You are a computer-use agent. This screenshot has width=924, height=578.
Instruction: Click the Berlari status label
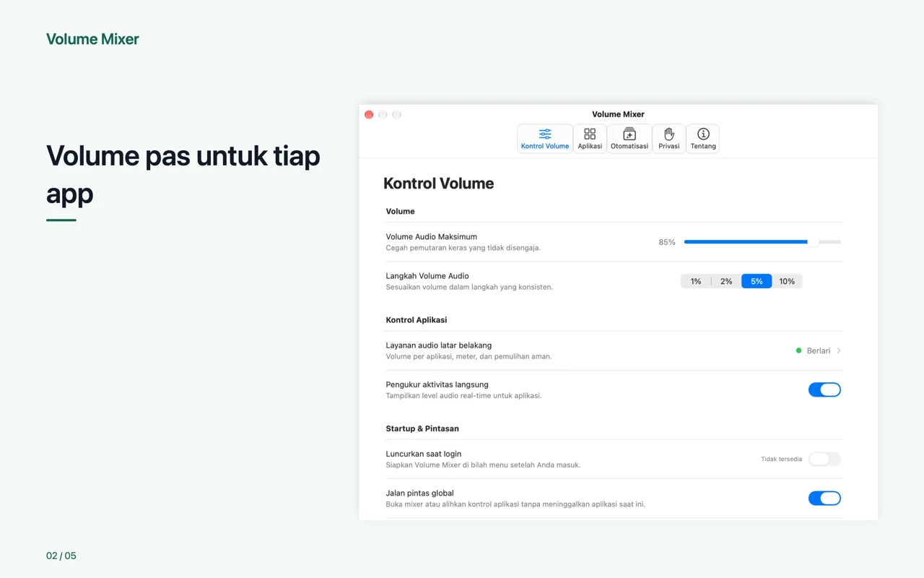click(819, 351)
